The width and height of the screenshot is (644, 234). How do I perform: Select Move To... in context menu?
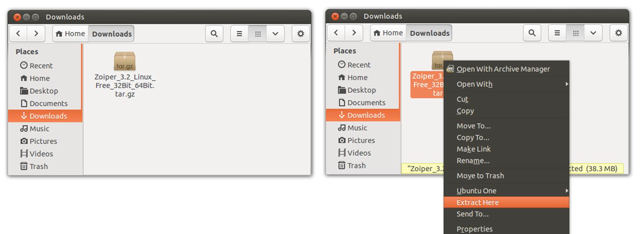506,126
